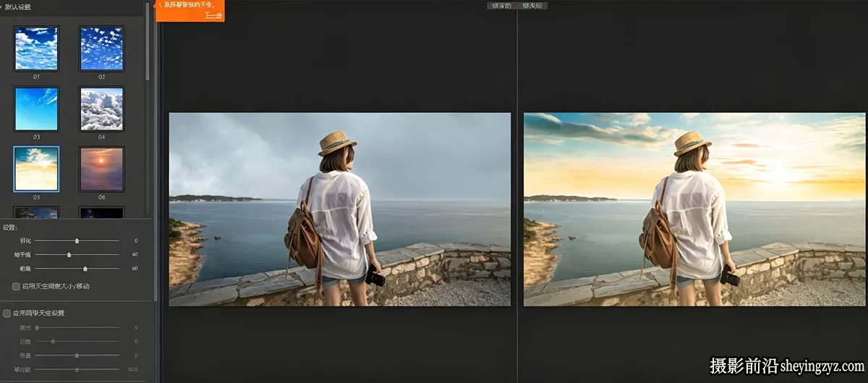Collapse the 默认设置 preset group
Viewport: 868px width, 383px height.
(2, 7)
